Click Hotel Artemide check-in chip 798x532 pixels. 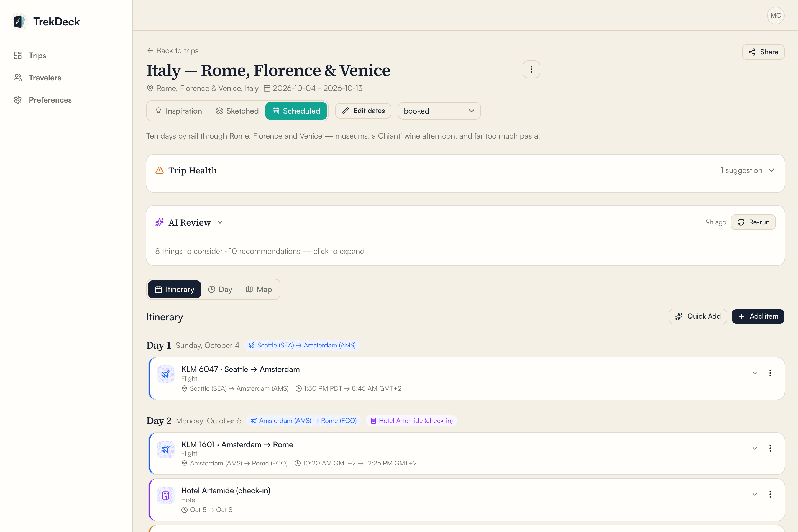tap(411, 420)
